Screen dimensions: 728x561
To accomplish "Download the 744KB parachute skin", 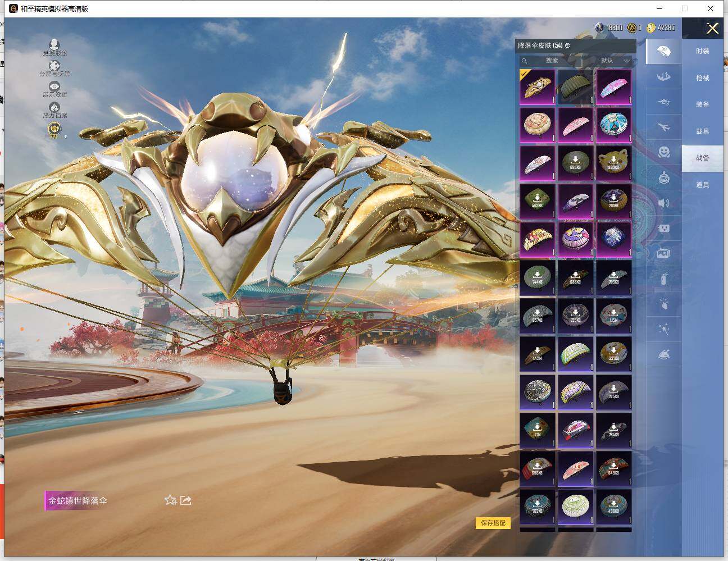I will tap(538, 277).
